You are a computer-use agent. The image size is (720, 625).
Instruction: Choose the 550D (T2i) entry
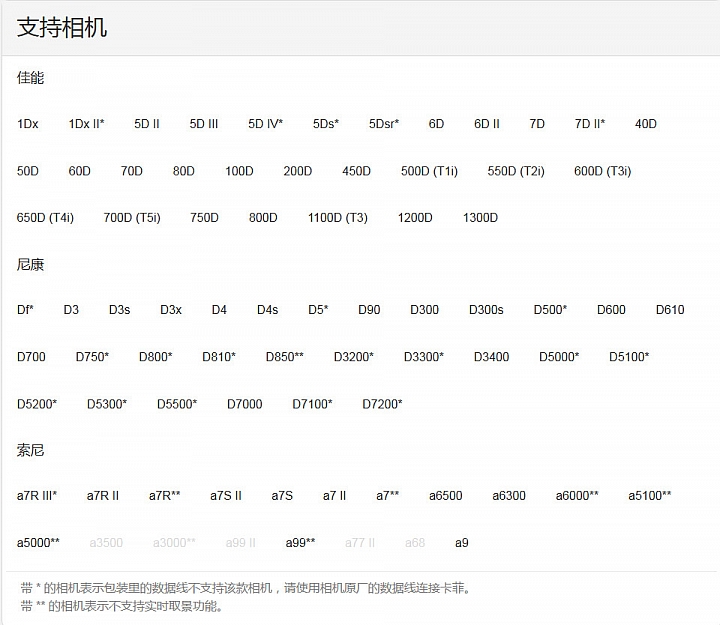click(x=516, y=171)
